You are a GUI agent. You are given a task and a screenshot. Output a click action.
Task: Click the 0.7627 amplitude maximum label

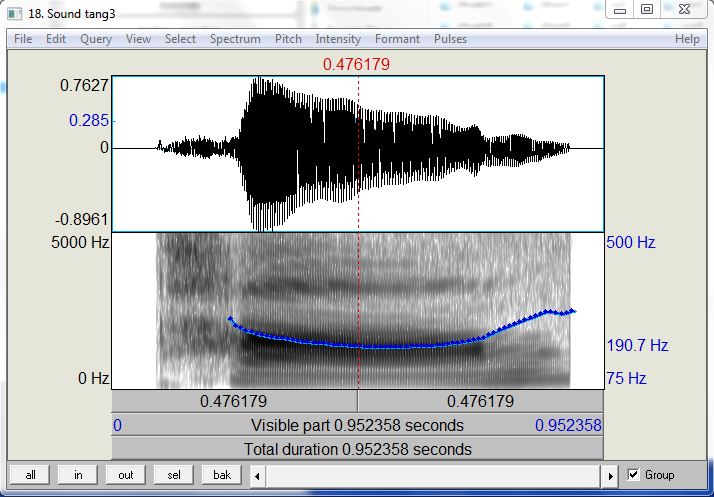84,85
